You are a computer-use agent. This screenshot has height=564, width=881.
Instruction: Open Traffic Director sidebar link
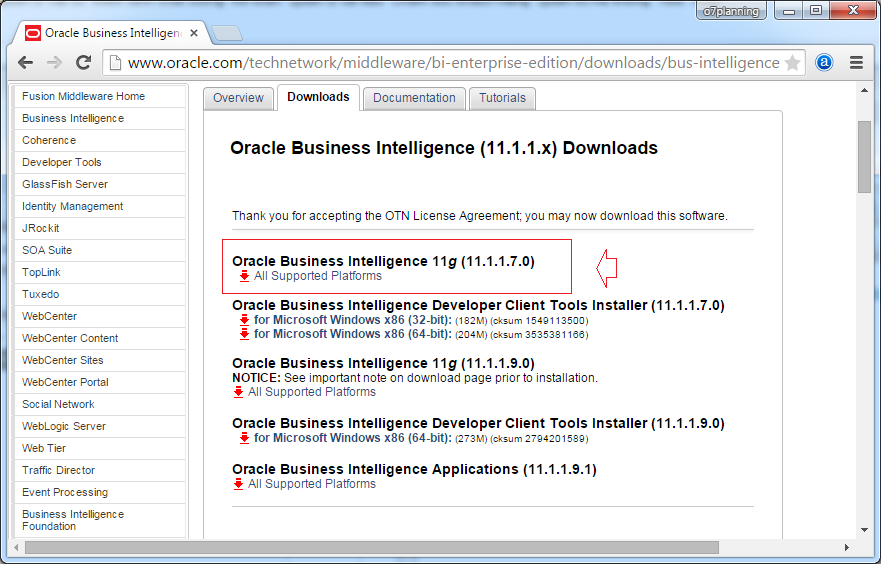100,470
